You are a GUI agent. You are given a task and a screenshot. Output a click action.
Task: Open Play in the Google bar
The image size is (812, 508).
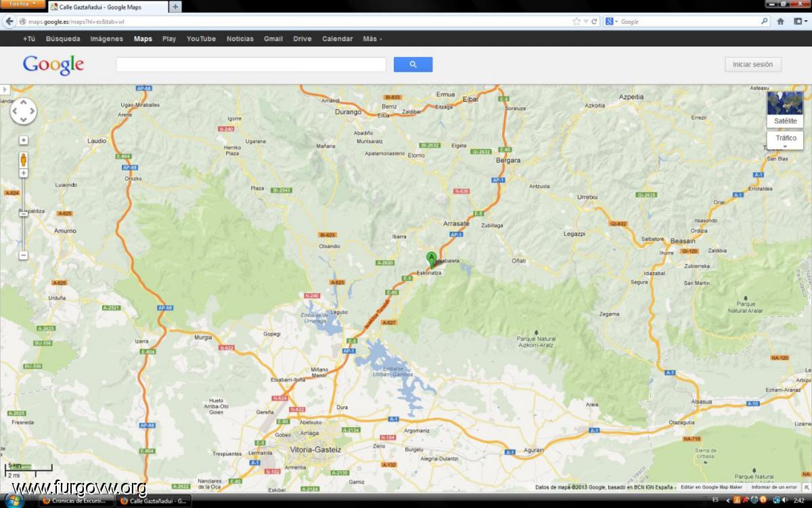point(169,39)
